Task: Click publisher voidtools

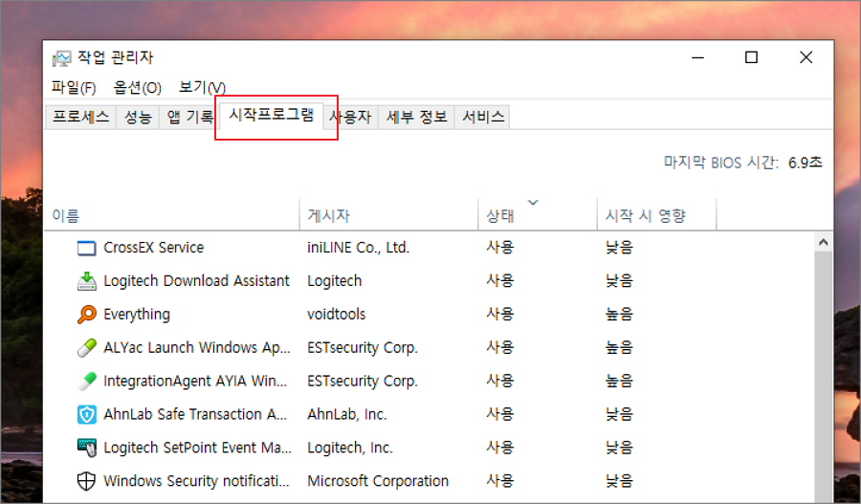Action: click(x=336, y=315)
